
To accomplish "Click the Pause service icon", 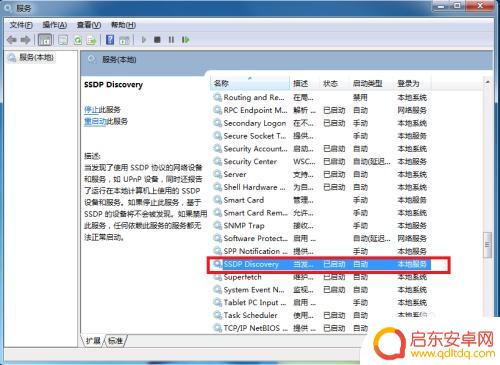I will click(171, 40).
